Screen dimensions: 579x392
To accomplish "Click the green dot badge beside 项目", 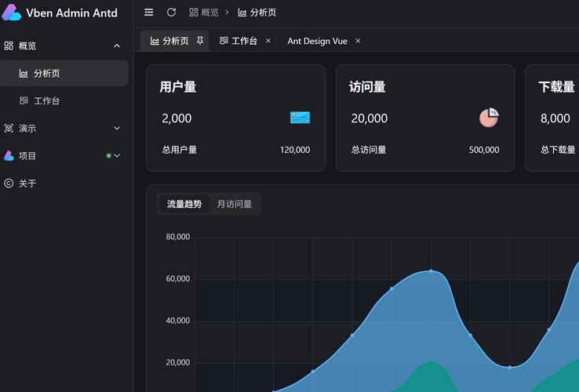I will (108, 156).
